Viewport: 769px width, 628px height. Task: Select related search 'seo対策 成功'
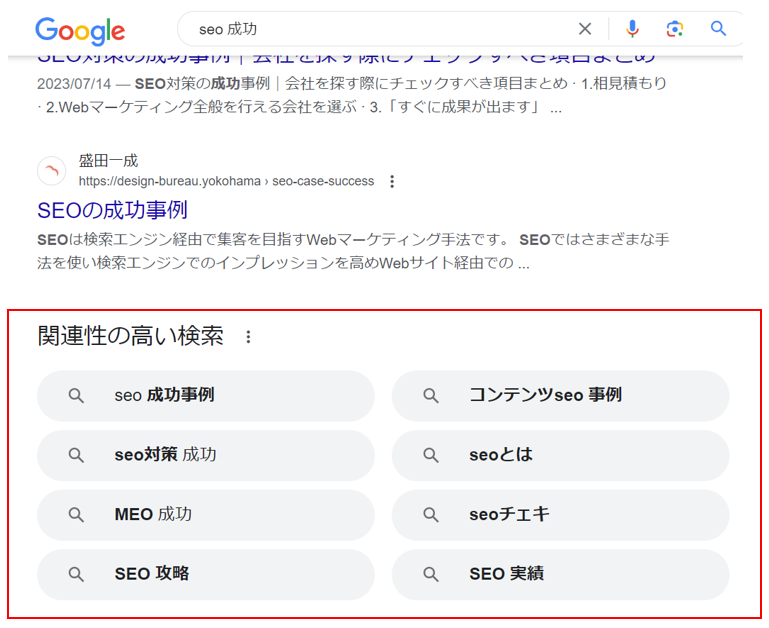[206, 455]
